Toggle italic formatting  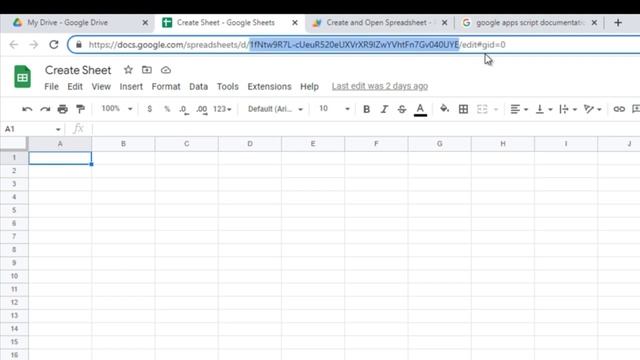tap(384, 109)
